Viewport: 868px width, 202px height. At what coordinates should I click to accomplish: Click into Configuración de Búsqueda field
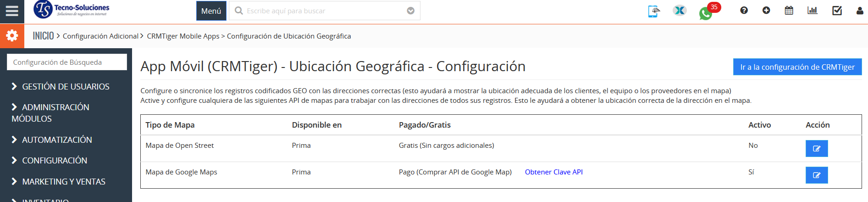[67, 62]
